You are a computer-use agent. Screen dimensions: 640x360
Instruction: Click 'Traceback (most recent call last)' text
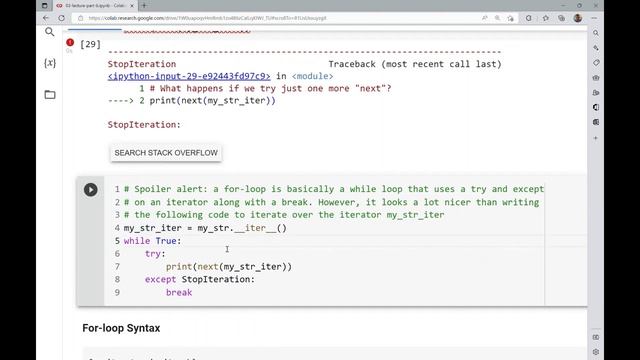415,64
